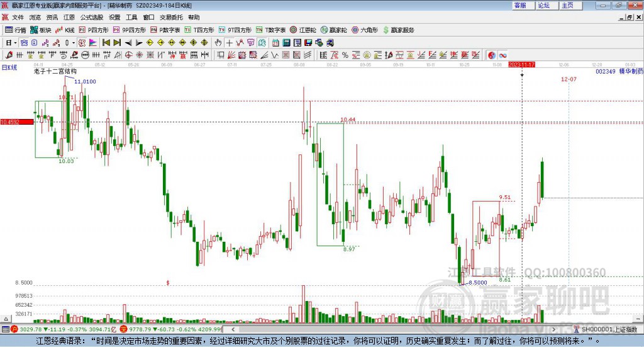Viewport: 644px width, 347px height.
Task: Select the percent % line tool
Action: (x=345, y=55)
